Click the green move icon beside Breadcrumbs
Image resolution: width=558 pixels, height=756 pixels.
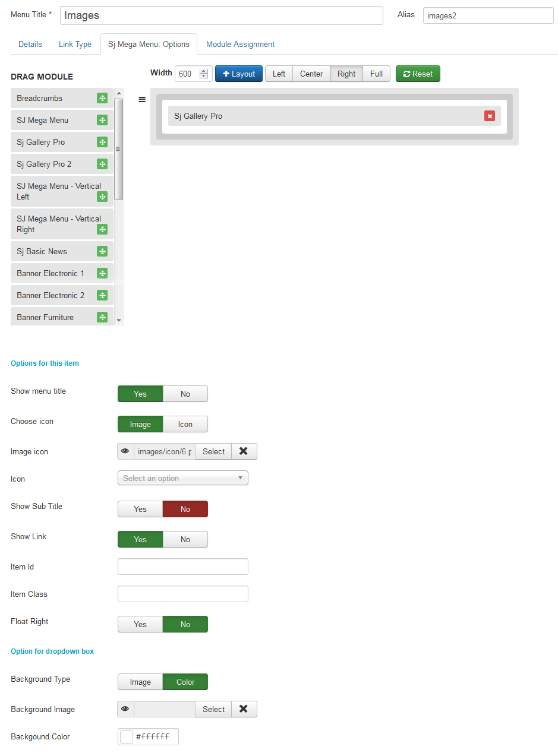pyautogui.click(x=102, y=99)
